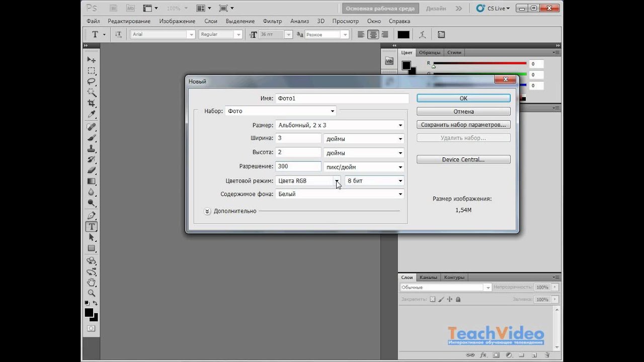Viewport: 644px width, 362px height.
Task: Select the Rectangle shape tool
Action: click(x=91, y=248)
